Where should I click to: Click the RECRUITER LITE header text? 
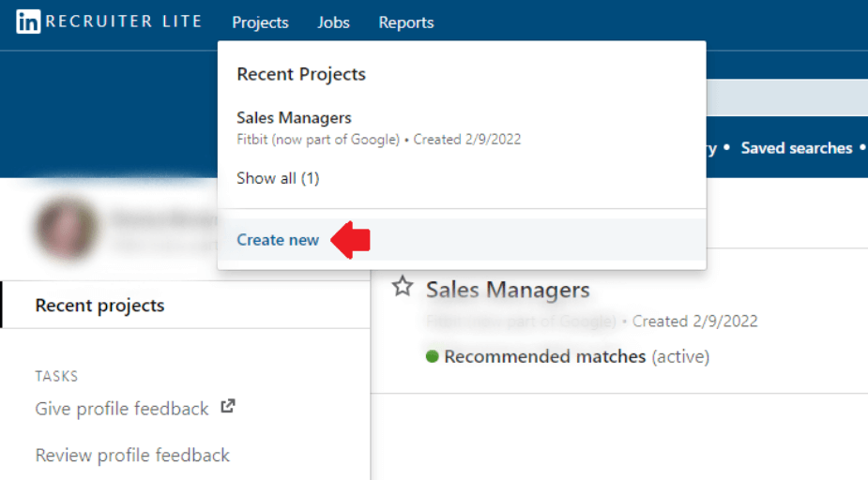coord(124,22)
